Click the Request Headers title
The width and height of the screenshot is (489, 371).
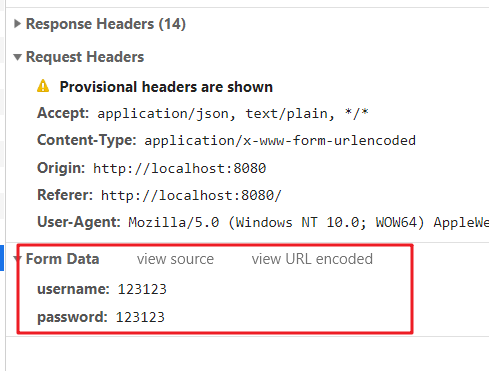(85, 57)
